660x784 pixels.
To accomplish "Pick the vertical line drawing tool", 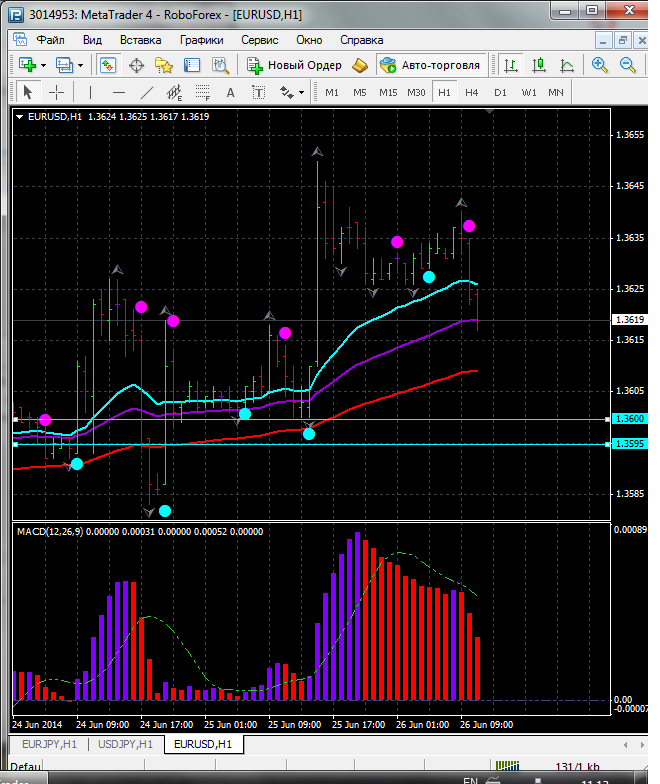I will [90, 92].
